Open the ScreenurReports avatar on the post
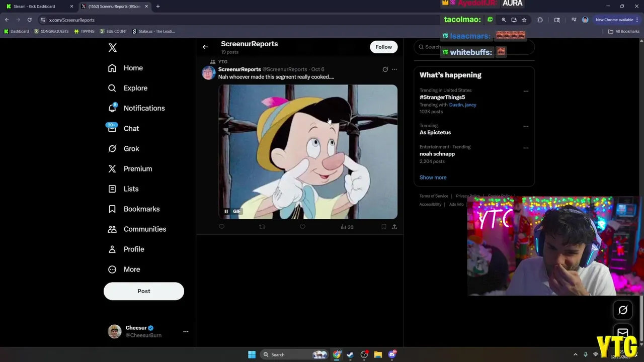Image resolution: width=644 pixels, height=362 pixels. click(x=209, y=73)
